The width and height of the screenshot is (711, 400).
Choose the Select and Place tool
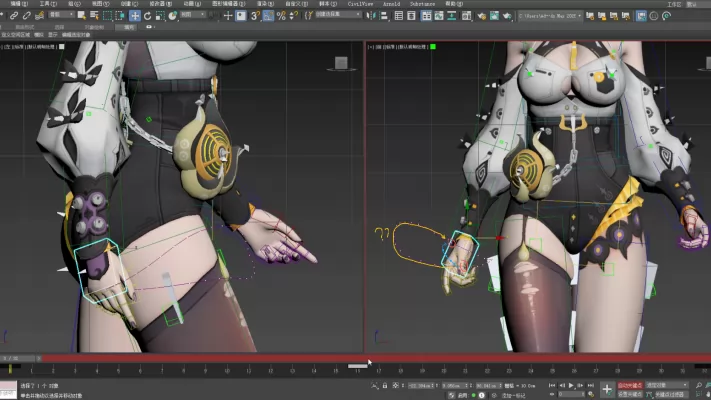173,16
